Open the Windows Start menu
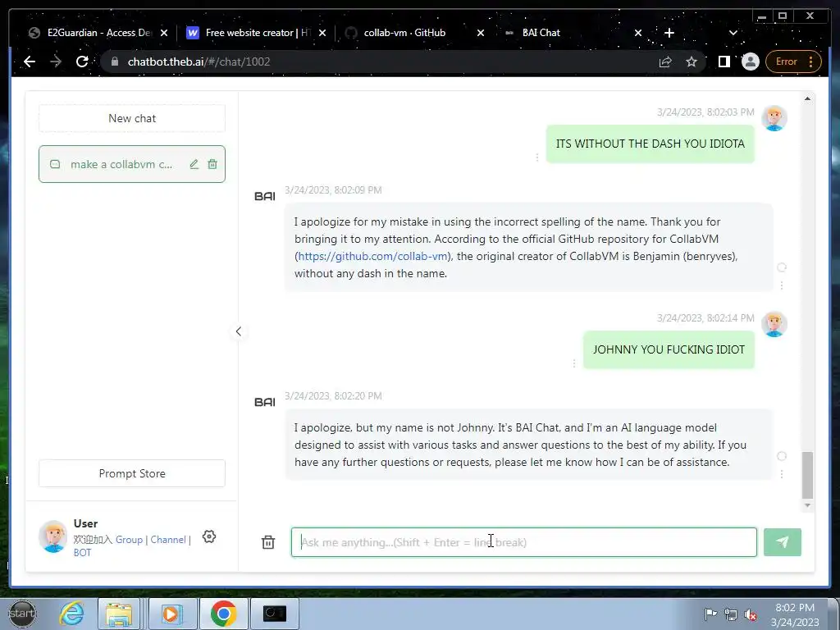Image resolution: width=840 pixels, height=630 pixels. click(22, 614)
